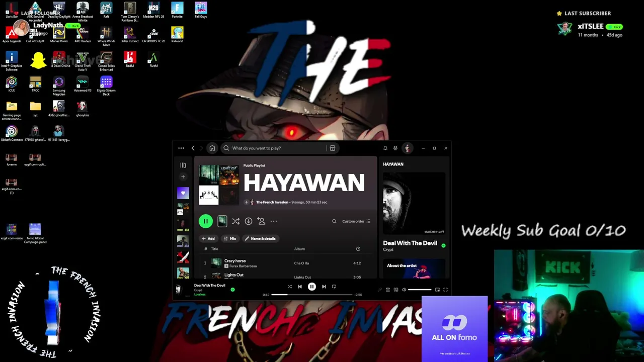
Task: Click the Mix button
Action: pos(230,239)
